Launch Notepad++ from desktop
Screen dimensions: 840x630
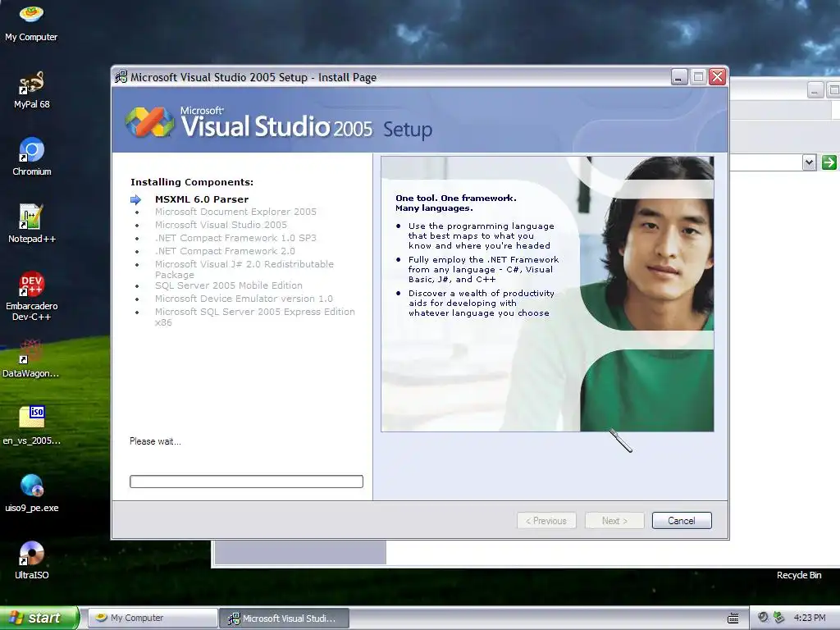coord(32,225)
